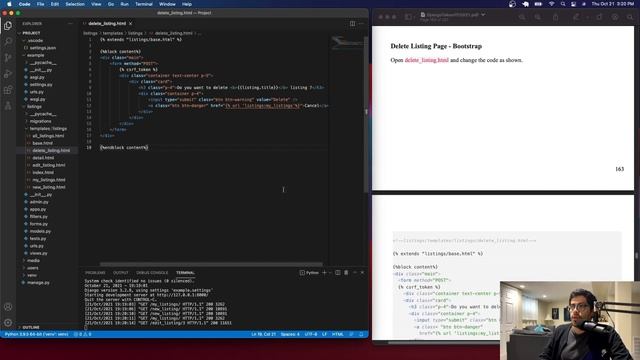Toggle the sidebar view button in Preview

[x=408, y=17]
